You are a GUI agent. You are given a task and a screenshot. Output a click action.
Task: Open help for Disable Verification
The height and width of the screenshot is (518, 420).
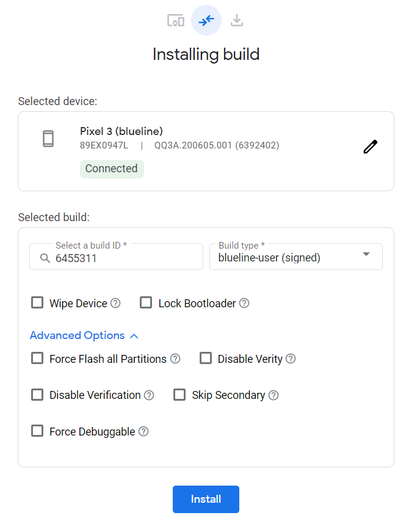(x=149, y=395)
